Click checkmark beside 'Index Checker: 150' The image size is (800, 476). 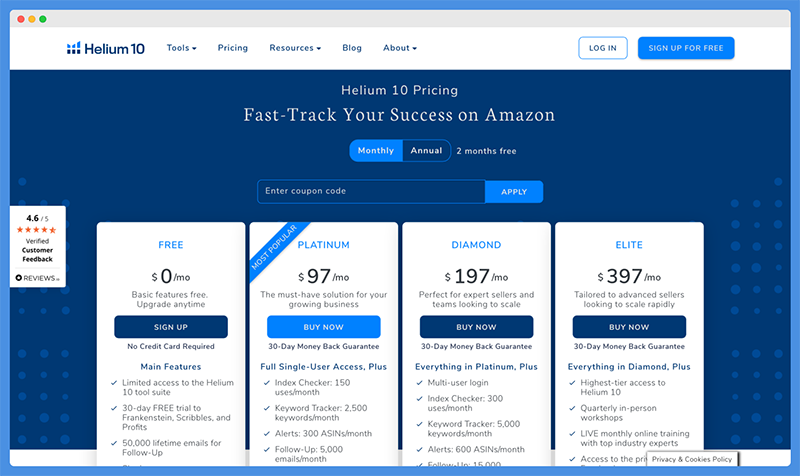point(266,383)
